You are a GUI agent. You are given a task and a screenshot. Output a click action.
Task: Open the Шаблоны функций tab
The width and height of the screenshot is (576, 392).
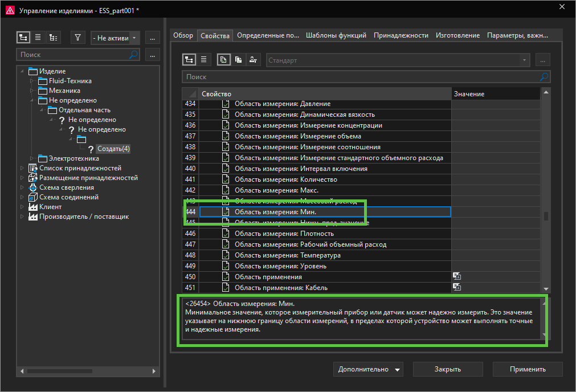pos(336,35)
